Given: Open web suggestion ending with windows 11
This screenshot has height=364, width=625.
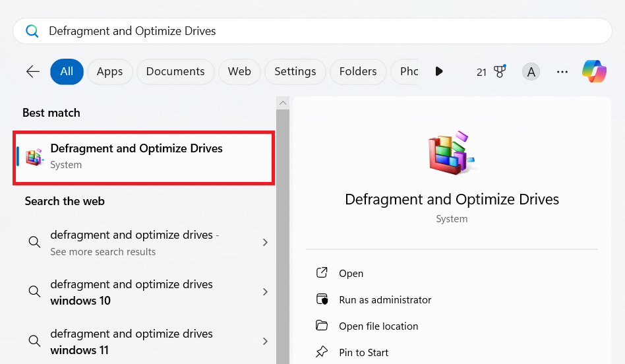Looking at the screenshot, I should (x=144, y=342).
